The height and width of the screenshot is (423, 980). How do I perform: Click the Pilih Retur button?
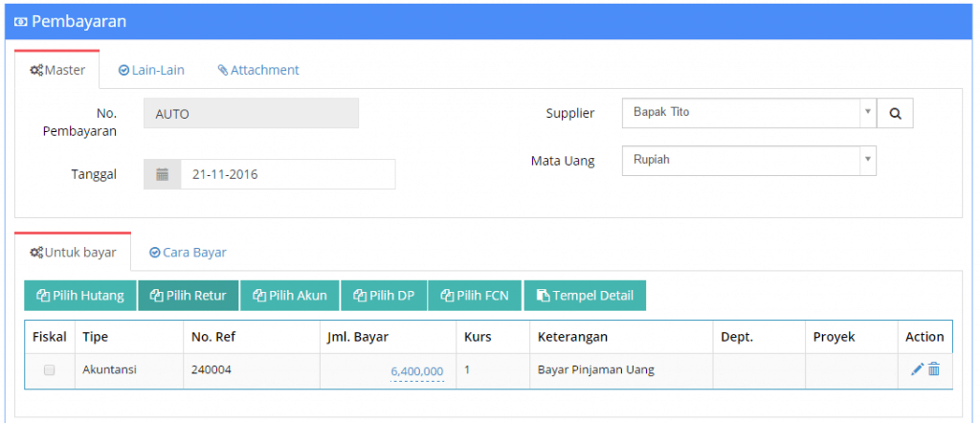[189, 296]
